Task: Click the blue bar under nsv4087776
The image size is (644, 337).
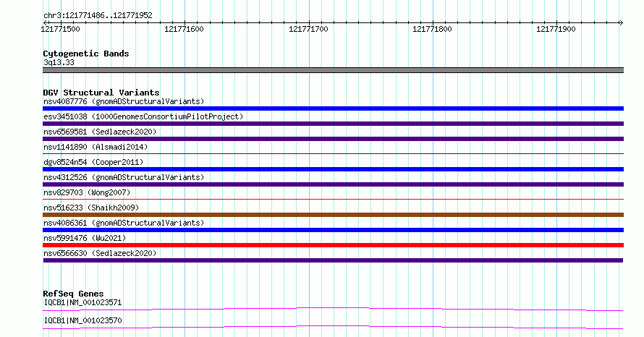Action: click(x=333, y=108)
